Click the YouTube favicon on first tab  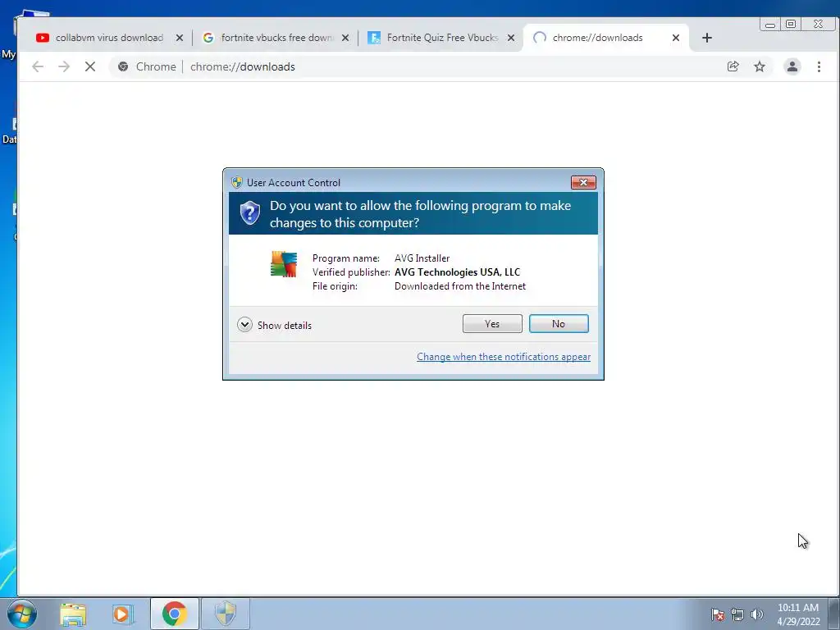(x=43, y=38)
